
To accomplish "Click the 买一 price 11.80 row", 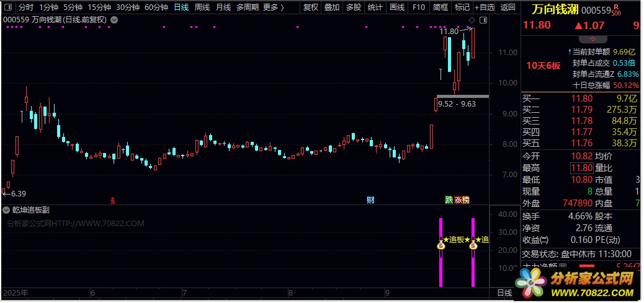I will point(581,99).
